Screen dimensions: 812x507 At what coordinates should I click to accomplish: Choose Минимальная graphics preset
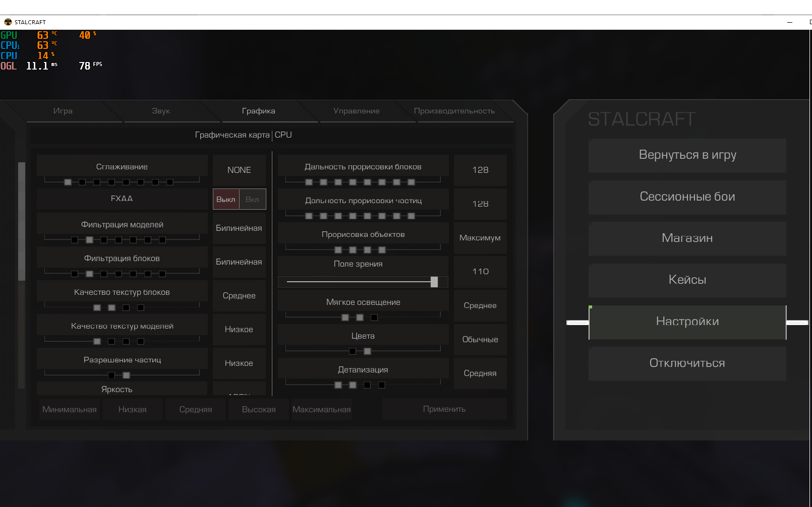70,410
